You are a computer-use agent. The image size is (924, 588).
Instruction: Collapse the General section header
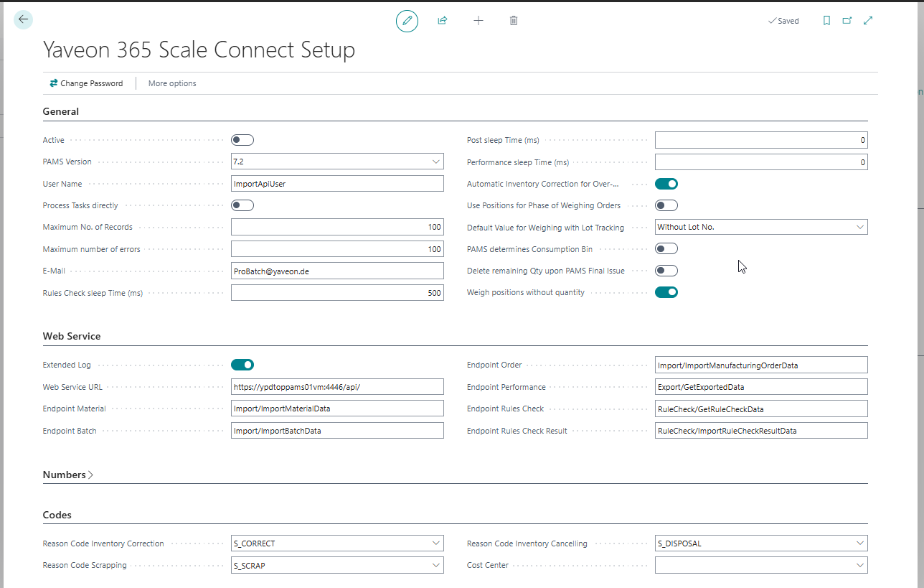pos(61,111)
